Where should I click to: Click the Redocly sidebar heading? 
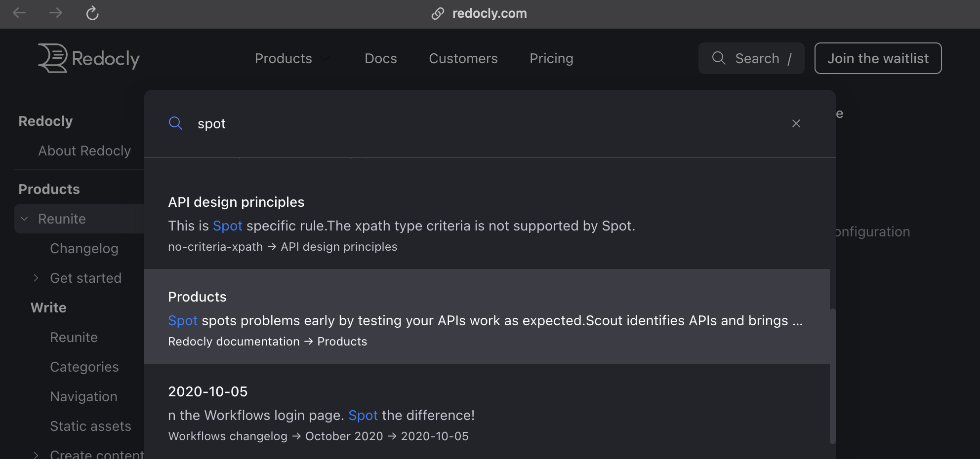pyautogui.click(x=45, y=121)
